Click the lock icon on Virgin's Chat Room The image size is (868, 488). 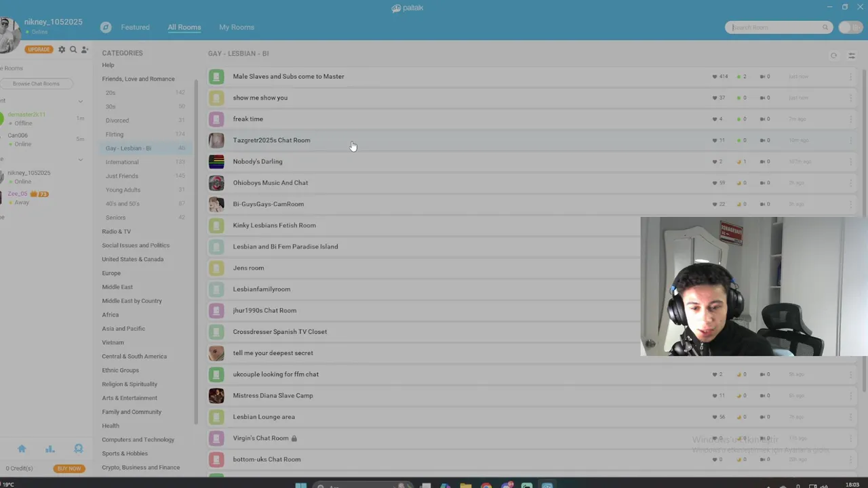(294, 439)
